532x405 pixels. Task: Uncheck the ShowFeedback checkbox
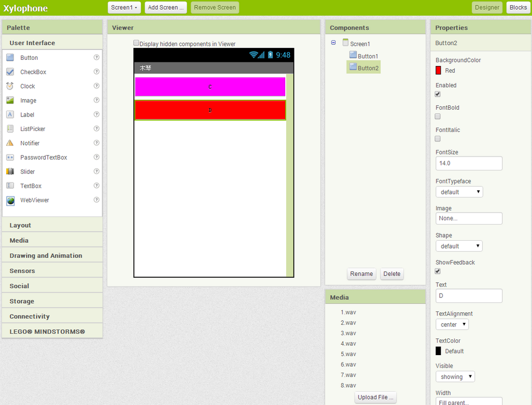tap(437, 271)
